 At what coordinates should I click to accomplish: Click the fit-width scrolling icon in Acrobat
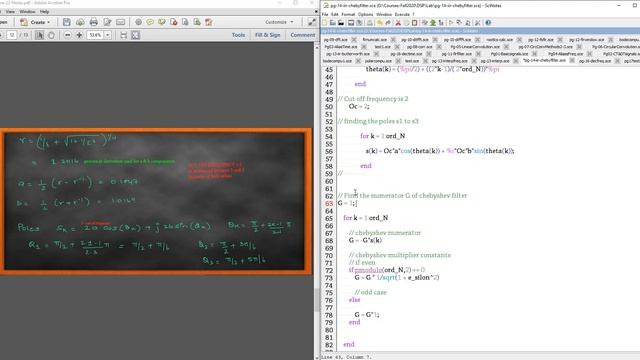coord(124,35)
